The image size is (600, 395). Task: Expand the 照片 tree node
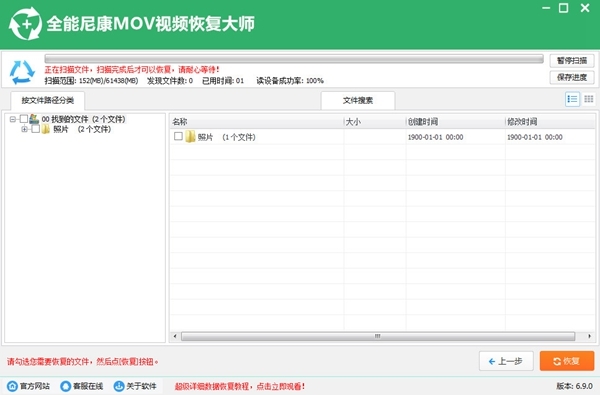tap(24, 129)
